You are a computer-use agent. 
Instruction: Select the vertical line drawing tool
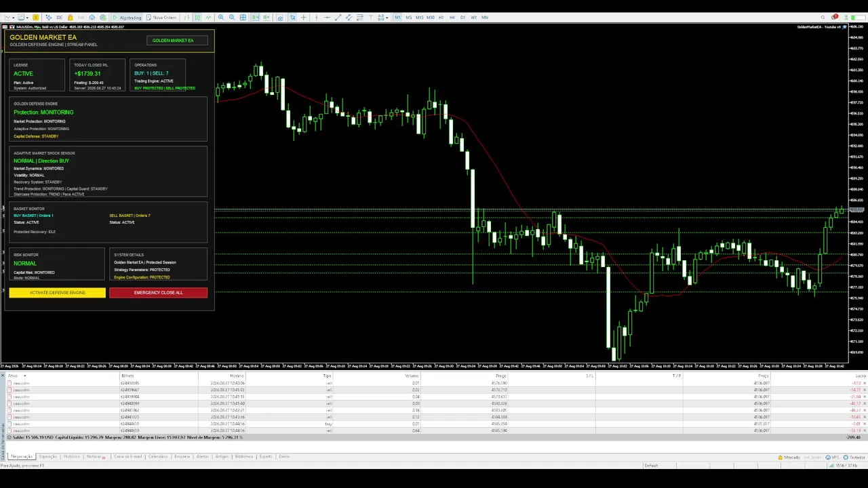316,17
